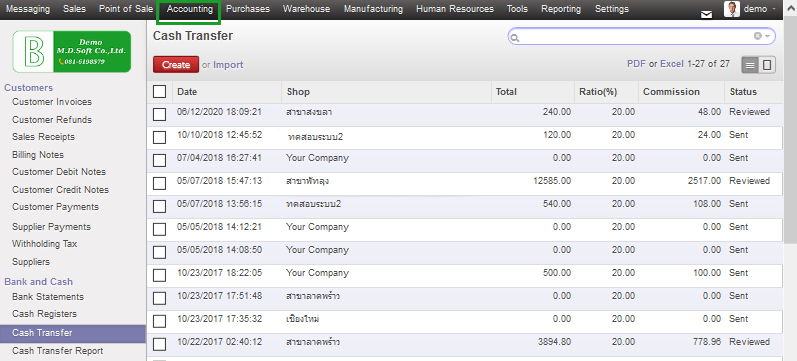Switch to list view icon

tap(750, 65)
